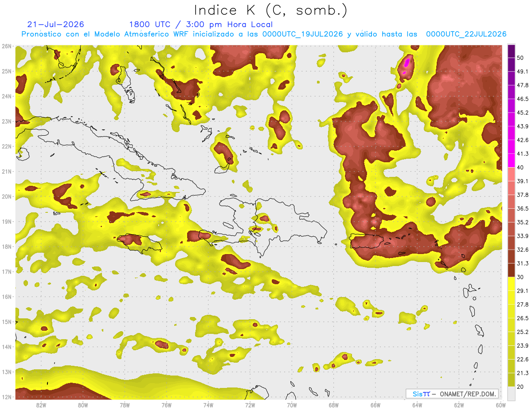The height and width of the screenshot is (411, 532).
Task: Click color scale value "21.3"
Action: point(523,373)
